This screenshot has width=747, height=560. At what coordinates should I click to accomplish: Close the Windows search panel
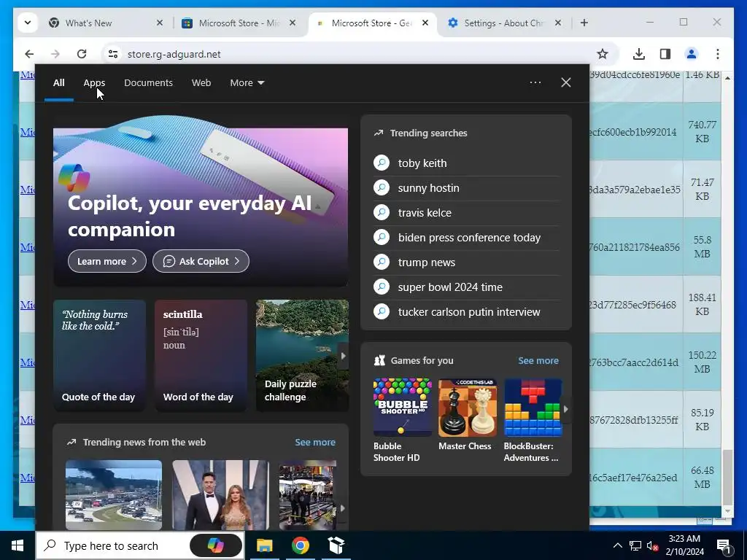pyautogui.click(x=565, y=82)
